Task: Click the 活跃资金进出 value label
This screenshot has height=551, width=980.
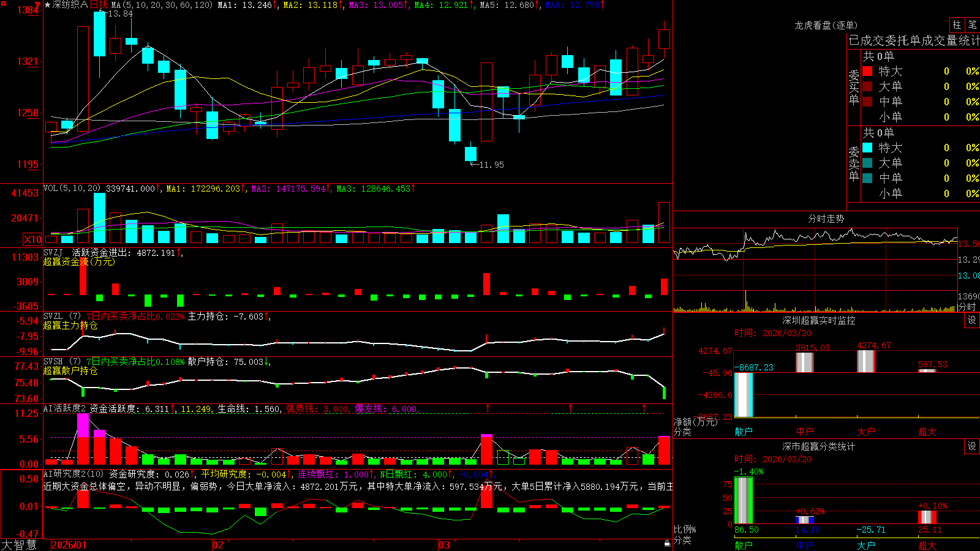Action: pos(124,252)
